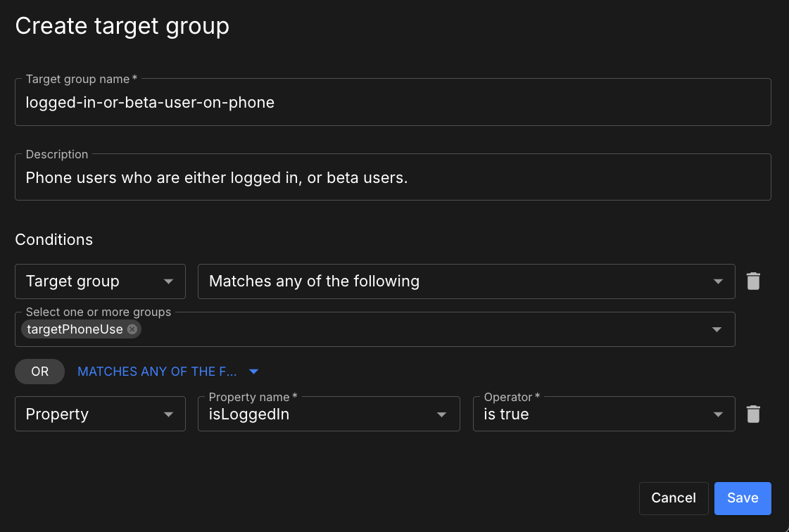This screenshot has height=532, width=789.
Task: Click the Operator dropdown caret
Action: coord(717,414)
